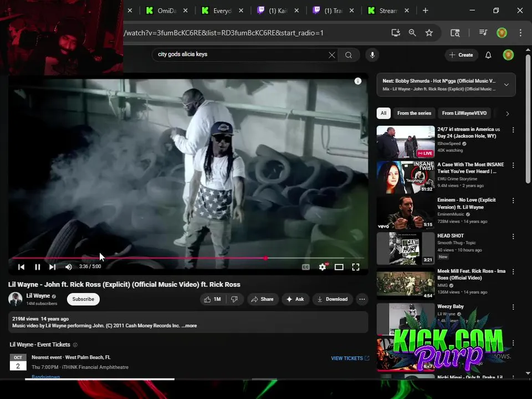532x399 pixels.
Task: Open menu for HEAD SHOT video
Action: pos(513,237)
